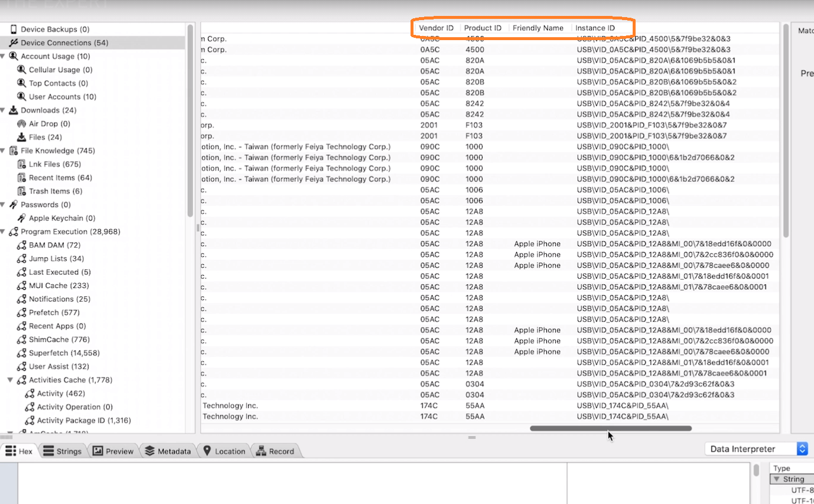Open Apple Keychain under Passwords
Viewport: 814px width, 504px height.
(x=22, y=218)
